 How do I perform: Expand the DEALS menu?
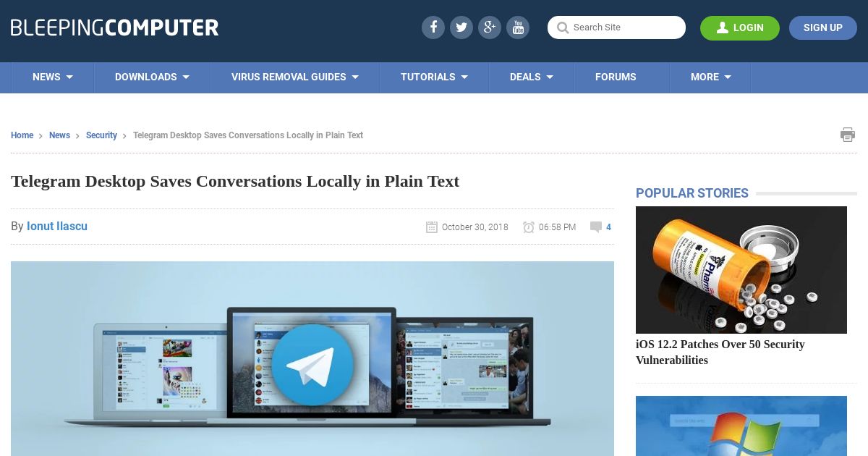(532, 77)
